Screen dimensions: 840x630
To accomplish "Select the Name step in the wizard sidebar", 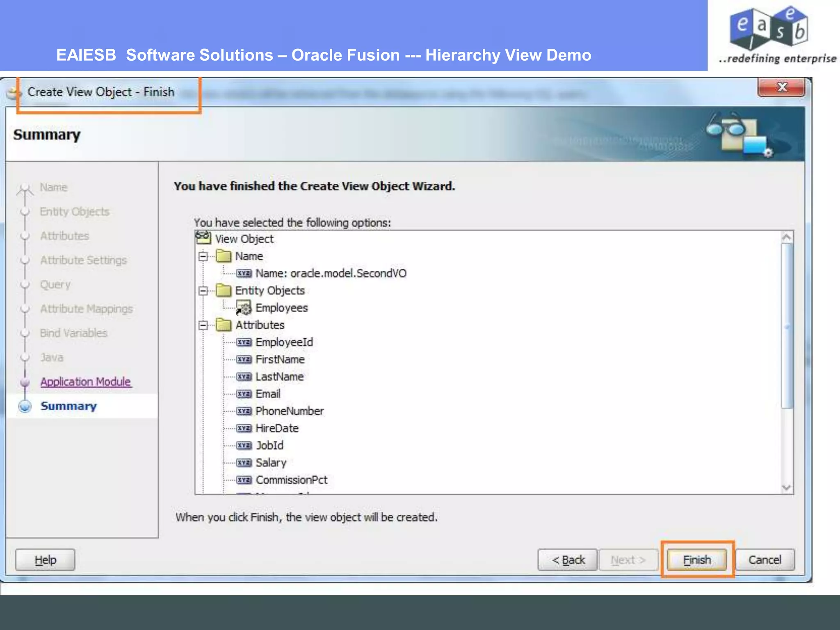I will [53, 187].
